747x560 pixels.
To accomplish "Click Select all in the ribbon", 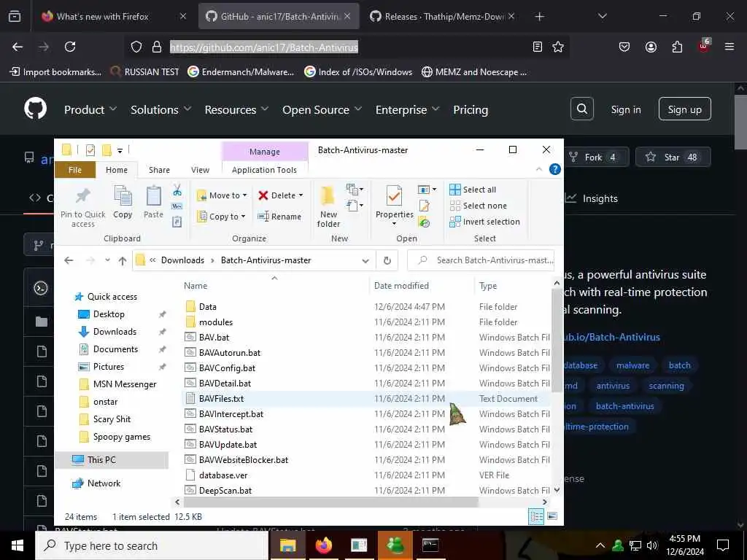I will 473,190.
